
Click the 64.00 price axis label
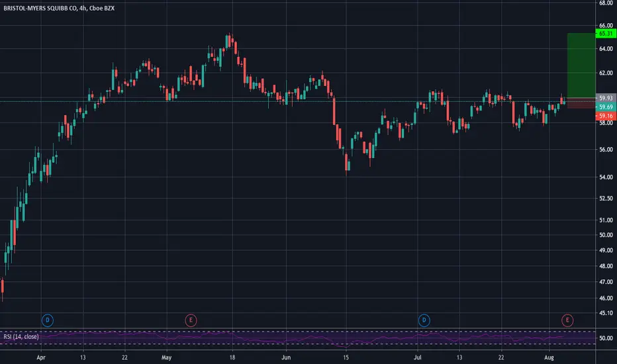(606, 49)
